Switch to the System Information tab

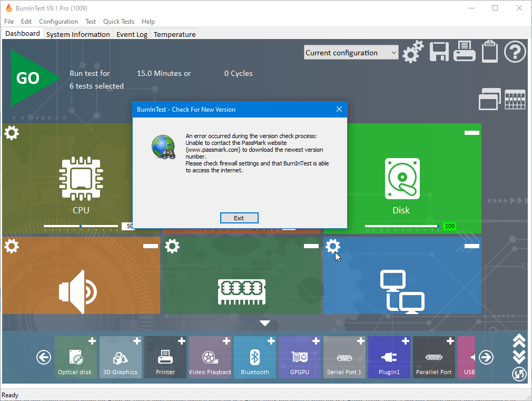tap(78, 34)
